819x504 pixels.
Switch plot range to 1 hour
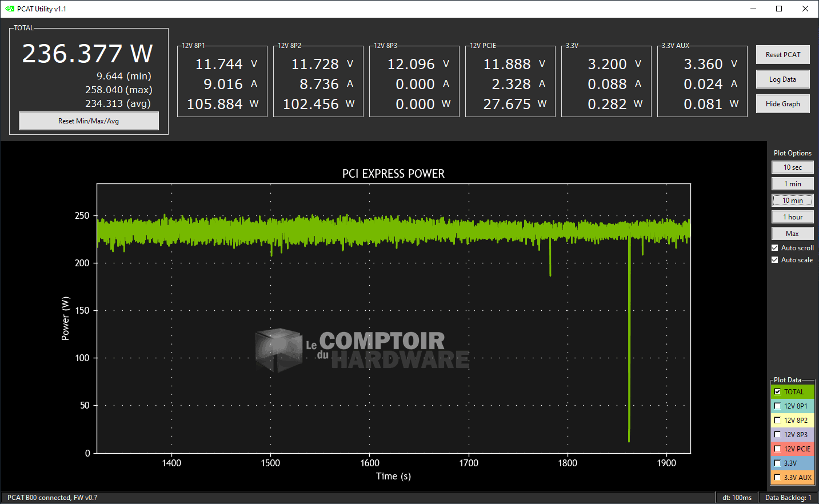[x=792, y=217]
